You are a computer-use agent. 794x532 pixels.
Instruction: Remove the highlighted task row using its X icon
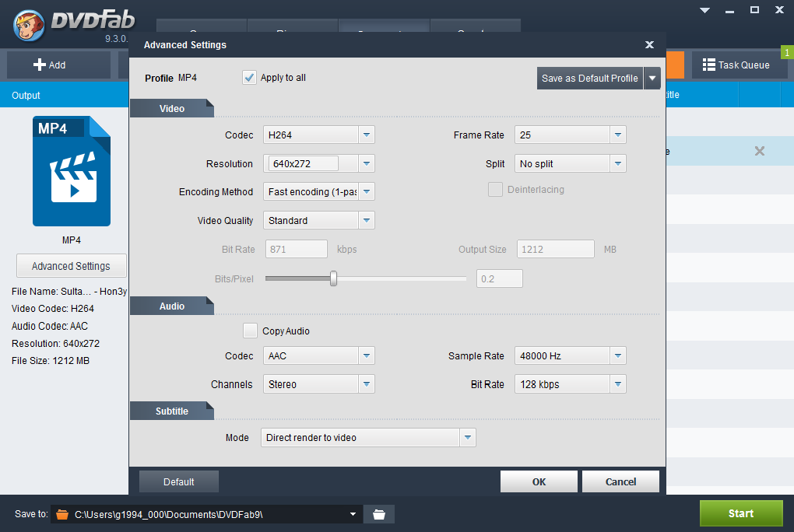(x=760, y=151)
